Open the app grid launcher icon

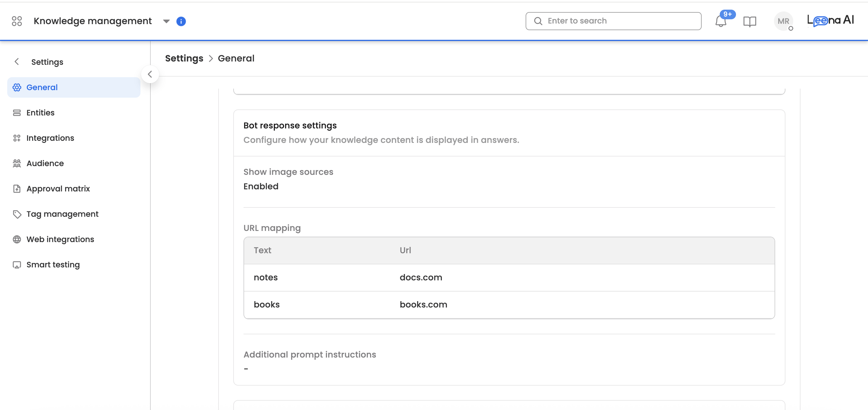coord(17,21)
